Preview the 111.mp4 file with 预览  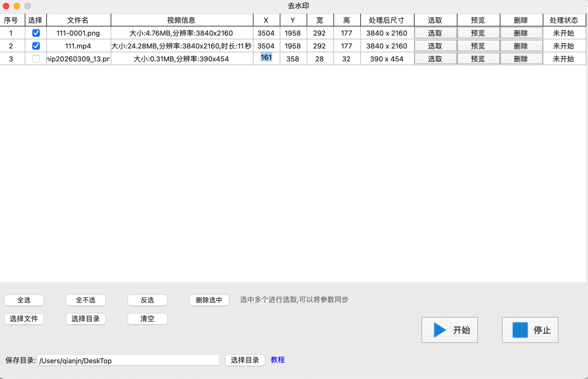click(478, 46)
